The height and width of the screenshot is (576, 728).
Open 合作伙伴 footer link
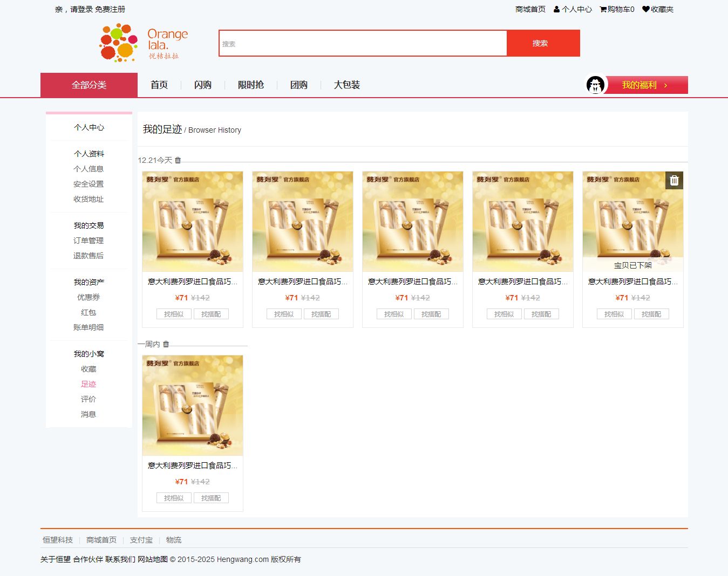click(x=88, y=559)
